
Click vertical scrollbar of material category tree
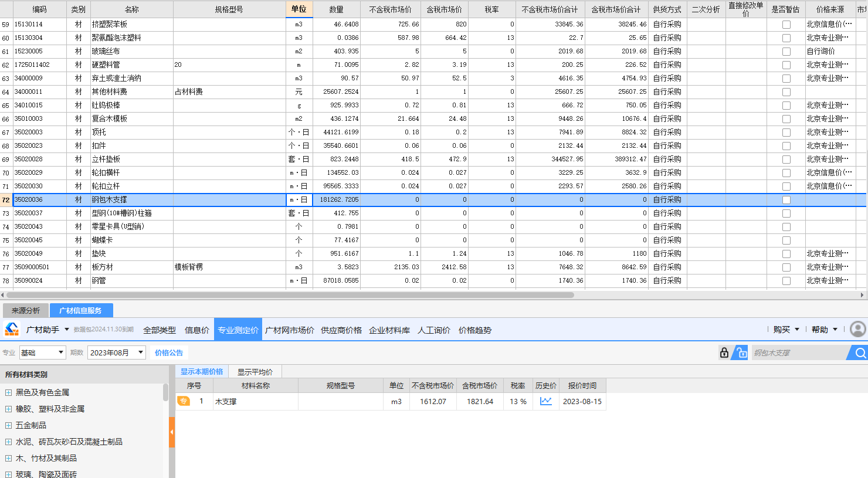pyautogui.click(x=165, y=392)
